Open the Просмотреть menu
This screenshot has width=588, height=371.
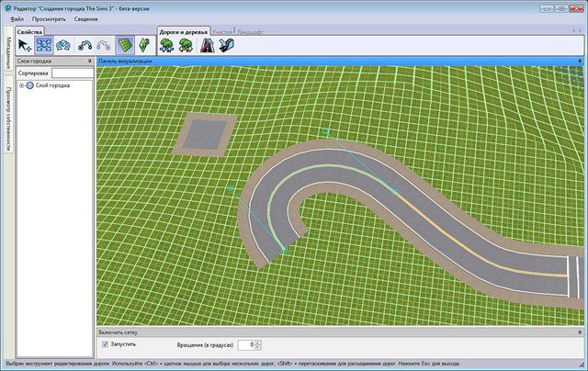(49, 18)
